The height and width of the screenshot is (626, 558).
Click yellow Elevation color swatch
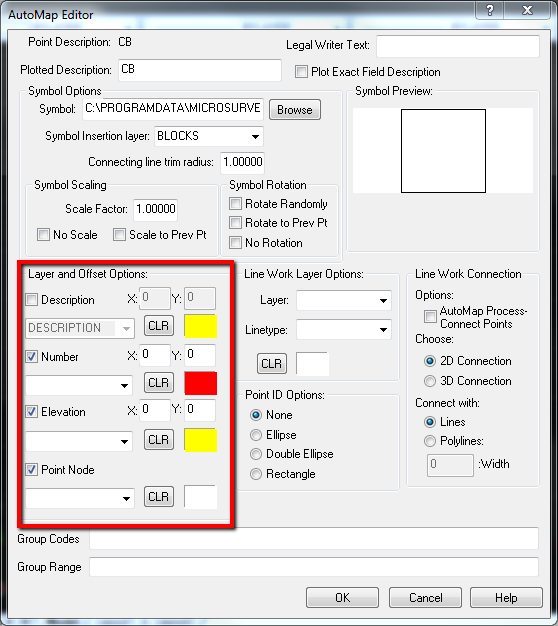[x=201, y=440]
